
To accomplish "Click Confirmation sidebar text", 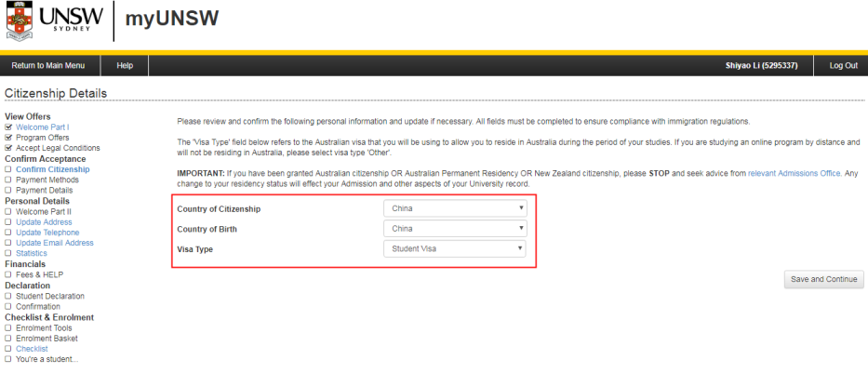I will coord(38,307).
